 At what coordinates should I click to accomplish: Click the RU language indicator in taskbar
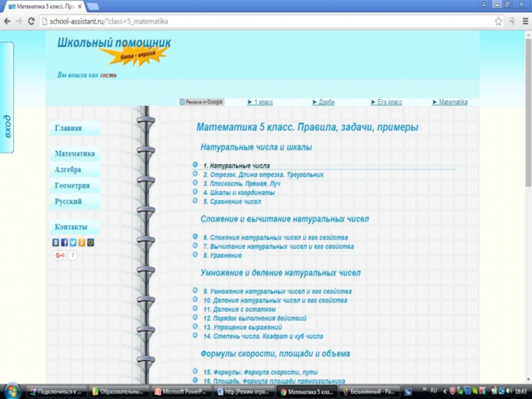(x=434, y=390)
